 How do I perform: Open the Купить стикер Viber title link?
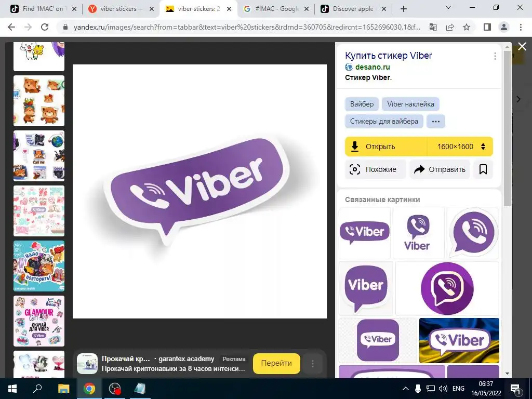(x=389, y=55)
